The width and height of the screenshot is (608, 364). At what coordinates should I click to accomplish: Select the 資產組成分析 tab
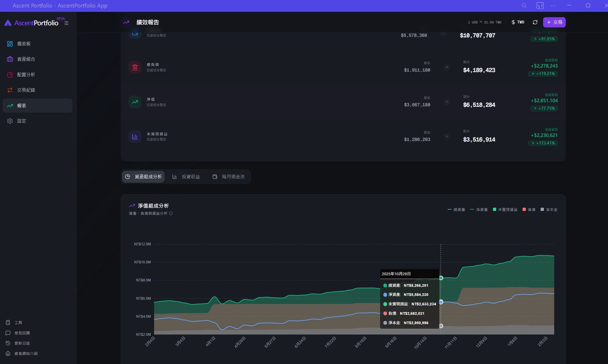click(143, 177)
